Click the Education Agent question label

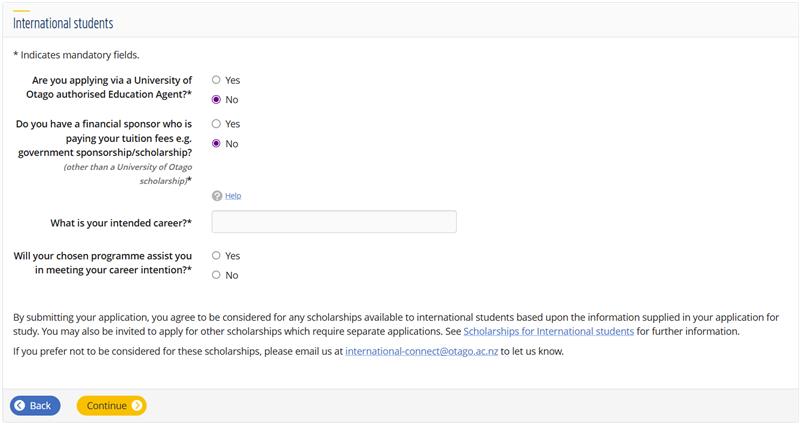pos(109,87)
